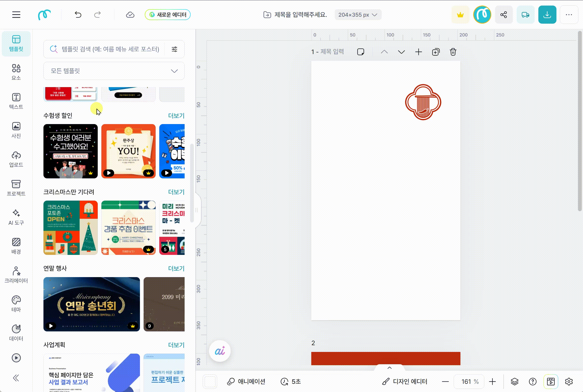Screen dimensions: 583x392
Task: Click the cloud save status icon
Action: pos(130,15)
